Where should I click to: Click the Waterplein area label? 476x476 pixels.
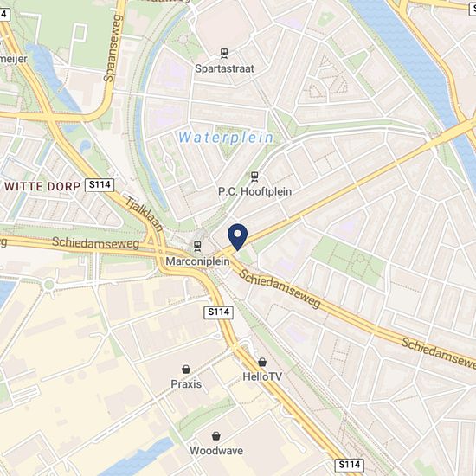(x=226, y=138)
